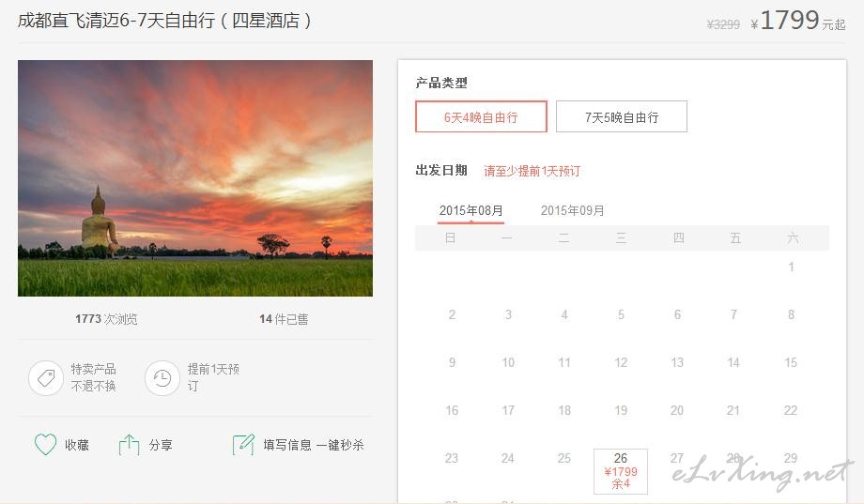
Task: Click the 三 weekday column header
Action: 621,238
